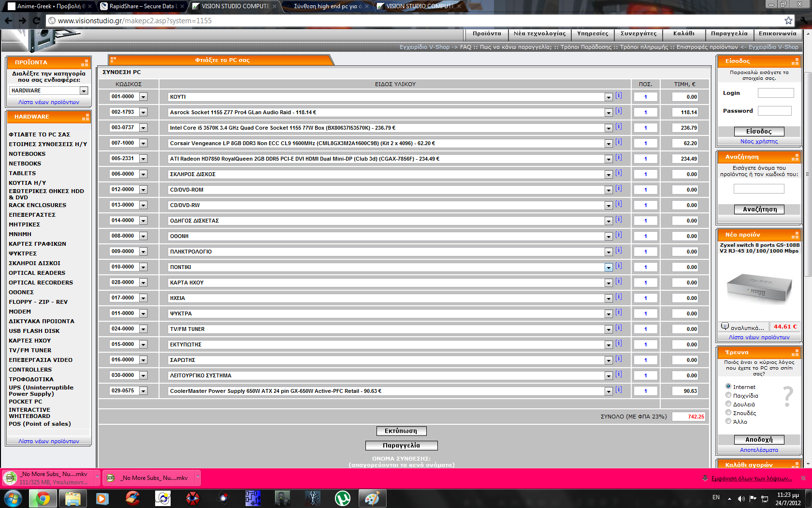The width and height of the screenshot is (812, 508).
Task: Close the downloads bar
Action: point(803,478)
